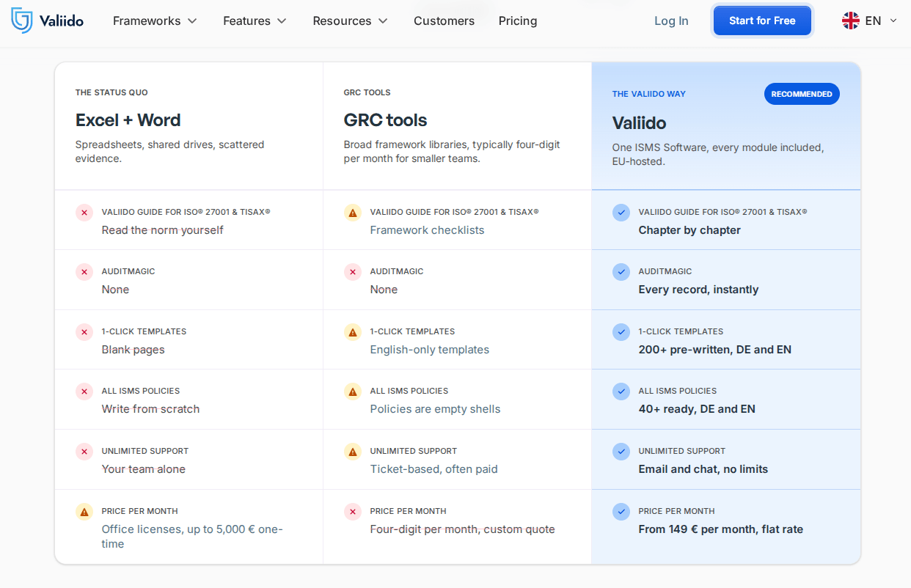This screenshot has height=588, width=911.
Task: Click red cross icon beside 'Blank pages'
Action: point(84,332)
